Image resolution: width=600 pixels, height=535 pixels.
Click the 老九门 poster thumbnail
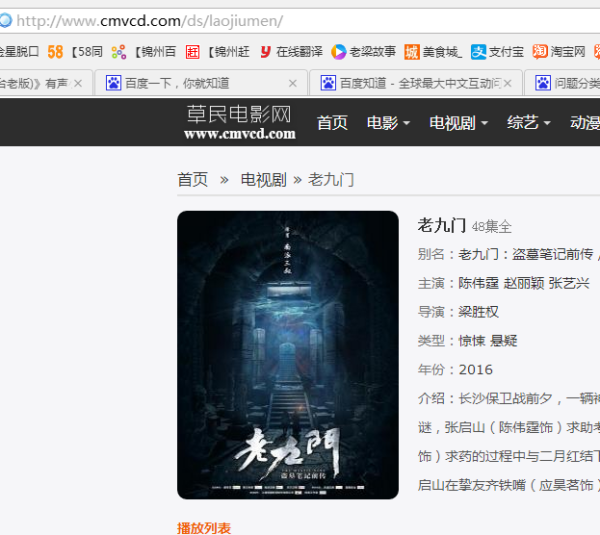pos(288,355)
